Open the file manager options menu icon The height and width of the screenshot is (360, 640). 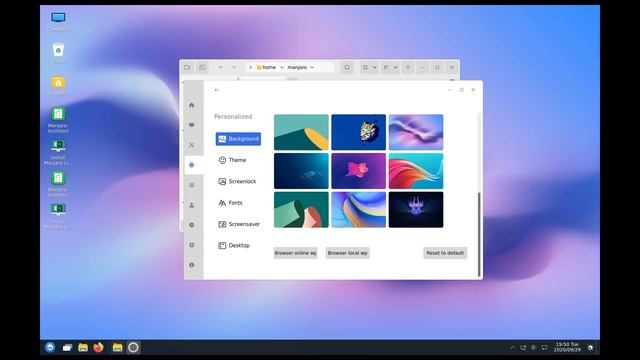click(407, 67)
